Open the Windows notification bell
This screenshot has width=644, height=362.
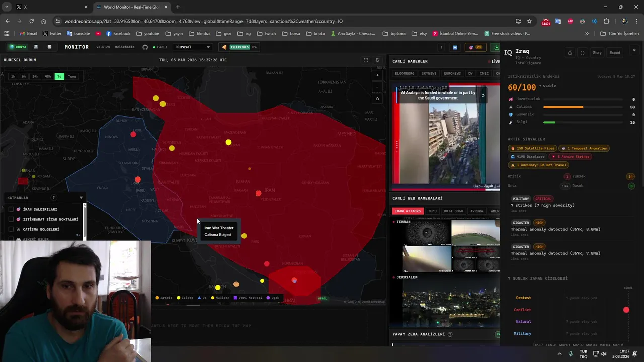click(634, 354)
